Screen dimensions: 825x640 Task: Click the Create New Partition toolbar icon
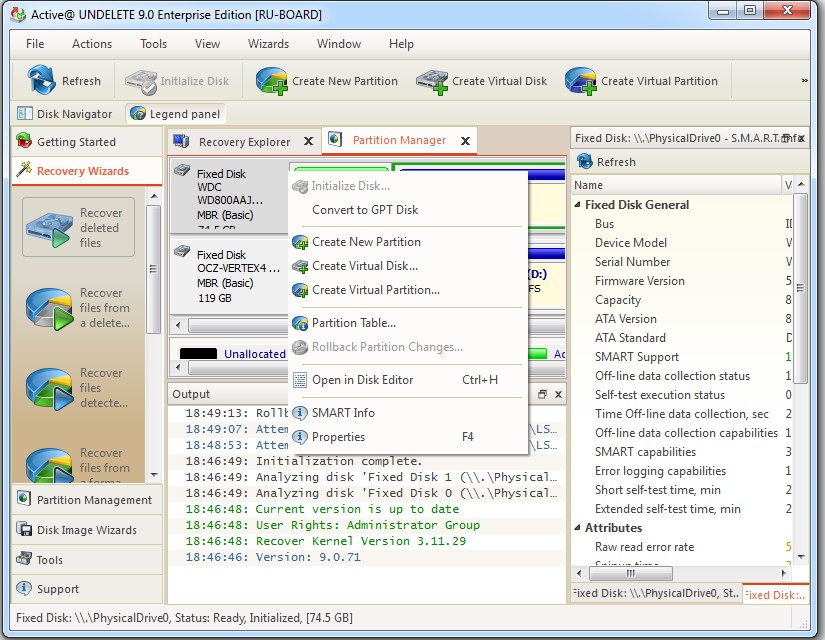point(326,81)
